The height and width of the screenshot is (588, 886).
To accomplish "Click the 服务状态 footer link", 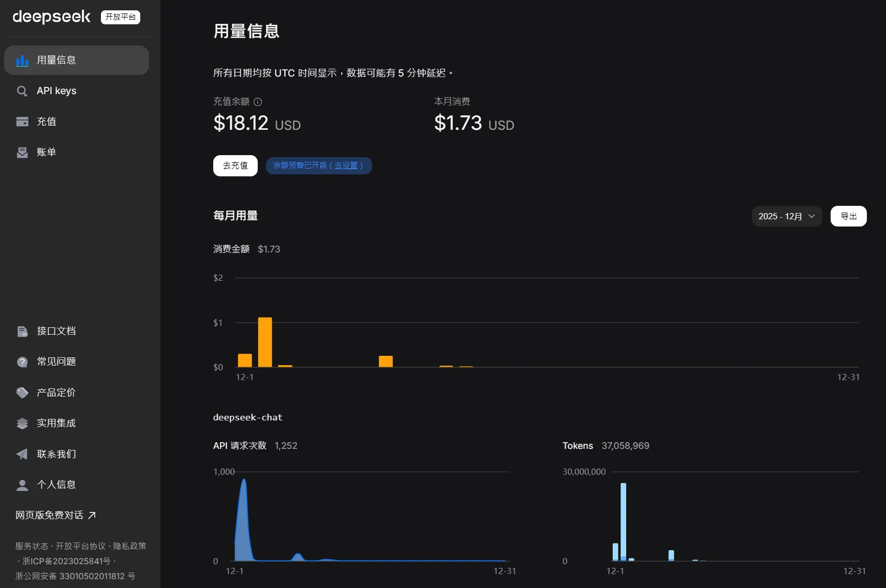I will 32,546.
